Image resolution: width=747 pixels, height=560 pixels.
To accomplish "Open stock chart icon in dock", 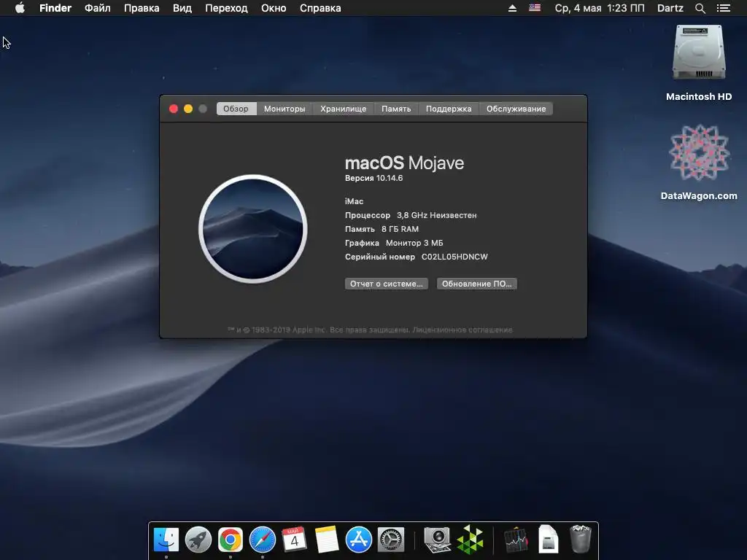I will click(x=516, y=540).
